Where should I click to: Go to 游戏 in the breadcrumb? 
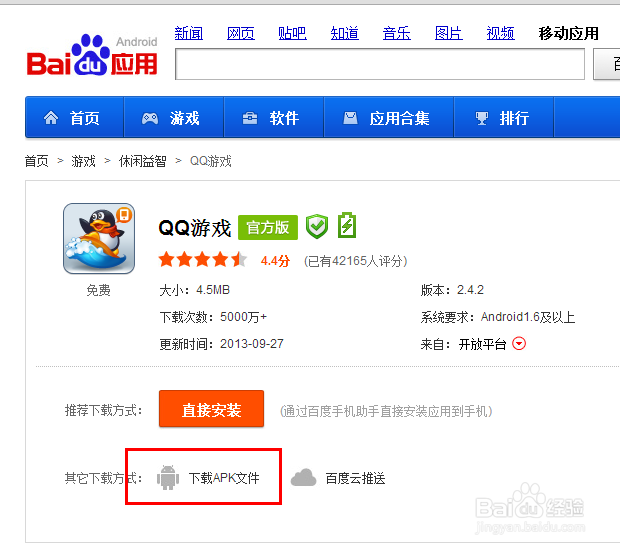tap(83, 161)
